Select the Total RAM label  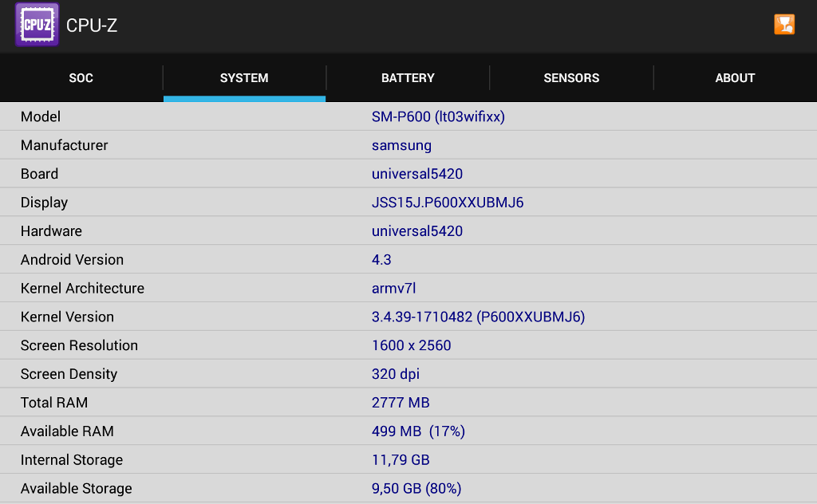(54, 403)
